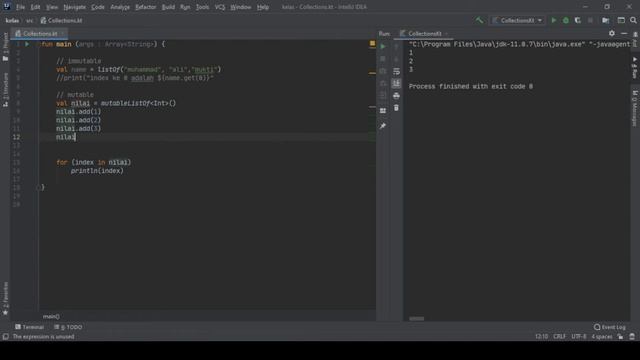This screenshot has height=360, width=640.
Task: Click the Build project hammer icon
Action: 479,20
